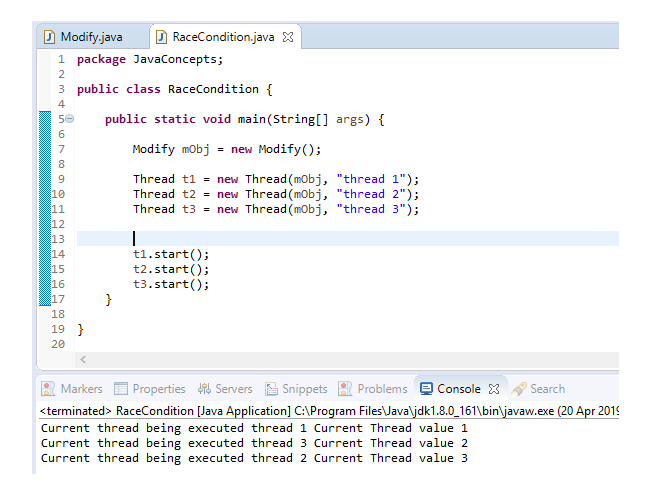Click the "t3.start();" line
The height and width of the screenshot is (487, 664).
pyautogui.click(x=171, y=284)
